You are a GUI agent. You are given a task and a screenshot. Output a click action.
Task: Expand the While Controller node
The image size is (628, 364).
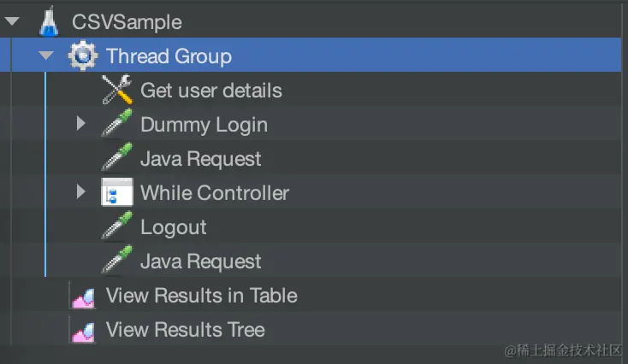[x=81, y=192]
